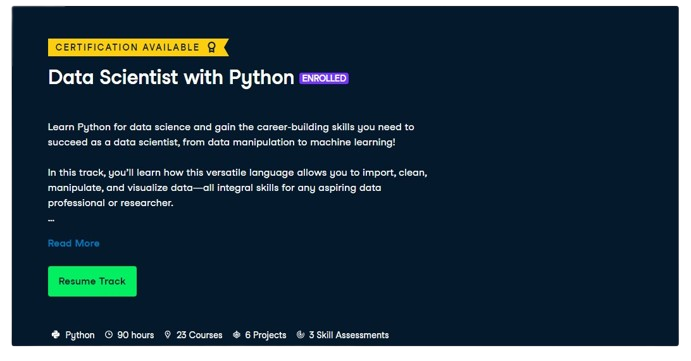Click the Data Scientist with Python title
The width and height of the screenshot is (691, 361).
point(171,78)
